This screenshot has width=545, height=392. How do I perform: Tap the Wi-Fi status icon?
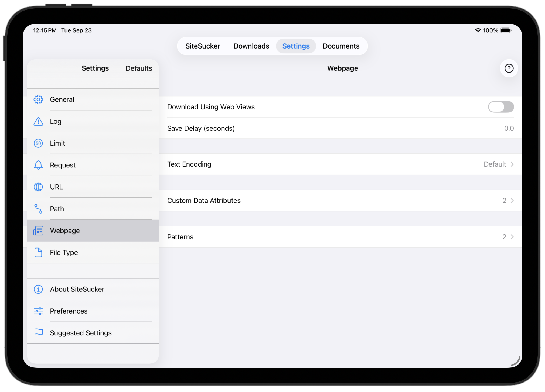click(478, 30)
